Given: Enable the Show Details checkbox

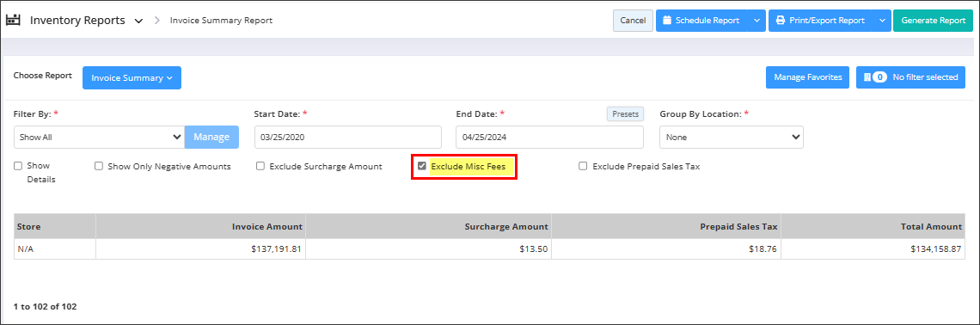Looking at the screenshot, I should coord(18,166).
